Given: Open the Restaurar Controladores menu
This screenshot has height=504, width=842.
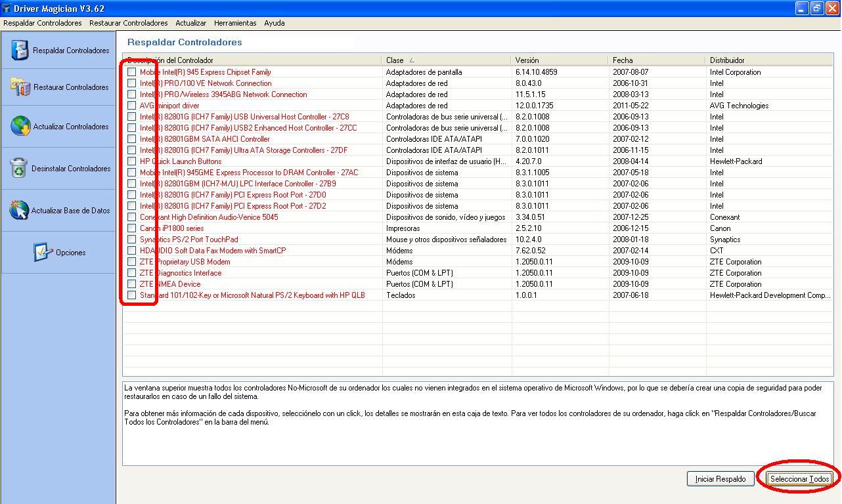Looking at the screenshot, I should (129, 23).
